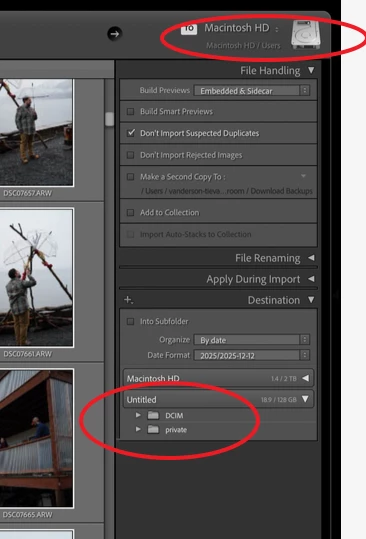Viewport: 366px width, 539px height.
Task: Expand the DCIM folder
Action: [138, 415]
